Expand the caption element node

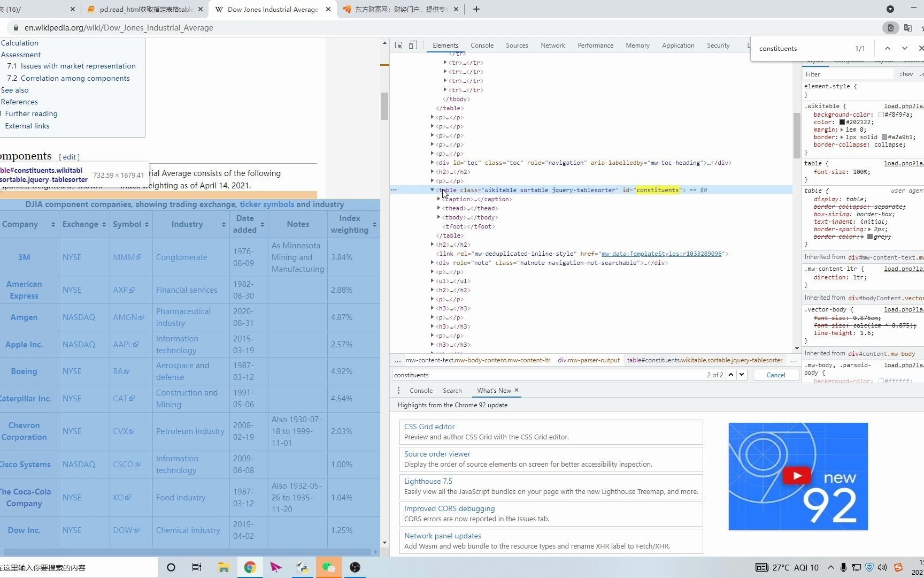(439, 199)
